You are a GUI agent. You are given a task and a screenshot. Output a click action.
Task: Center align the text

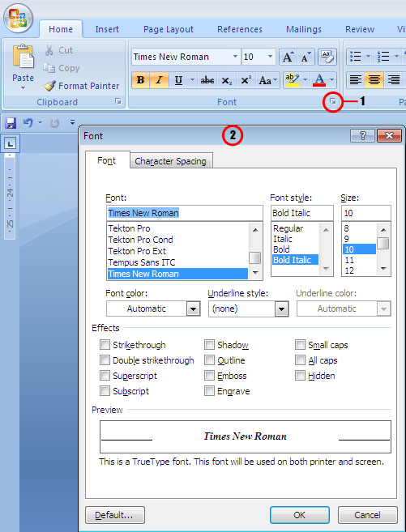[374, 80]
